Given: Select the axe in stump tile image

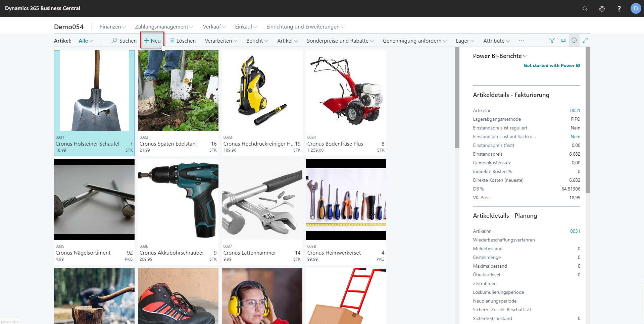Looking at the screenshot, I should coord(94,296).
